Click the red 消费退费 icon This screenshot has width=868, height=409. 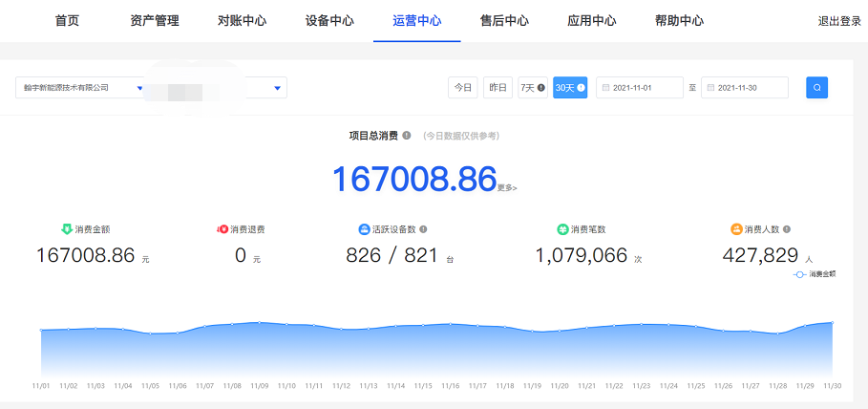[x=222, y=229]
